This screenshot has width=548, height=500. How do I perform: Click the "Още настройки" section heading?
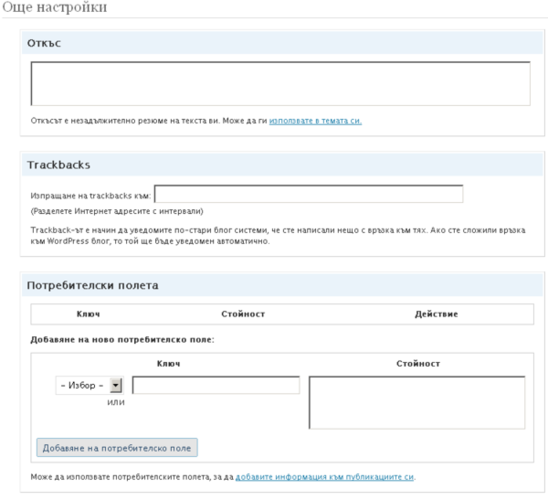tap(55, 7)
